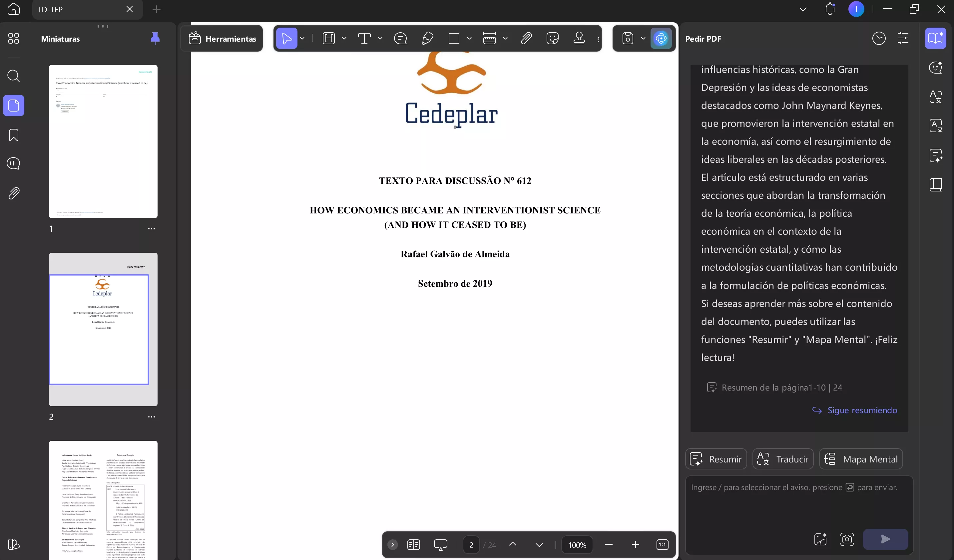Image resolution: width=954 pixels, height=560 pixels.
Task: Go to the Home icon
Action: pyautogui.click(x=14, y=9)
